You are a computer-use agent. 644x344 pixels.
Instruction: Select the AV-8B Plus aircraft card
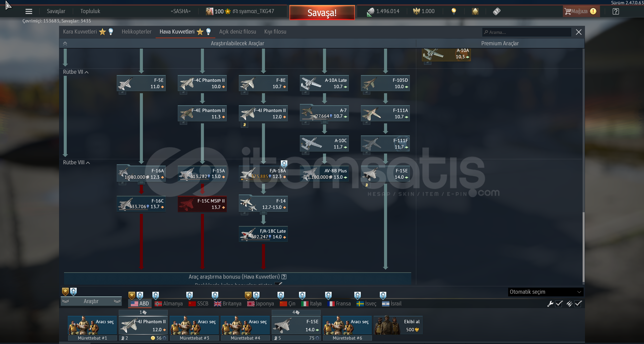[324, 174]
